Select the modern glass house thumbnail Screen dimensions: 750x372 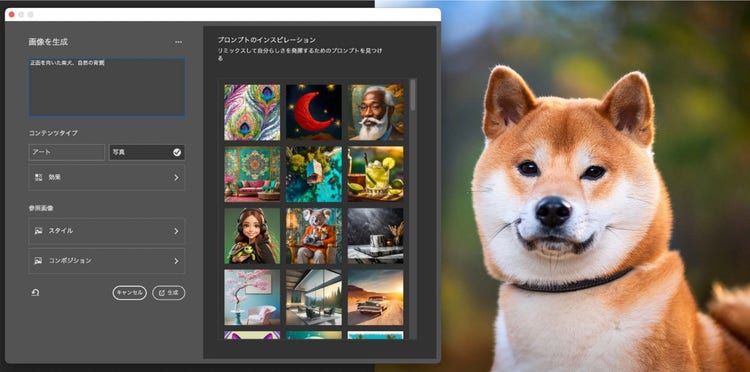point(314,297)
